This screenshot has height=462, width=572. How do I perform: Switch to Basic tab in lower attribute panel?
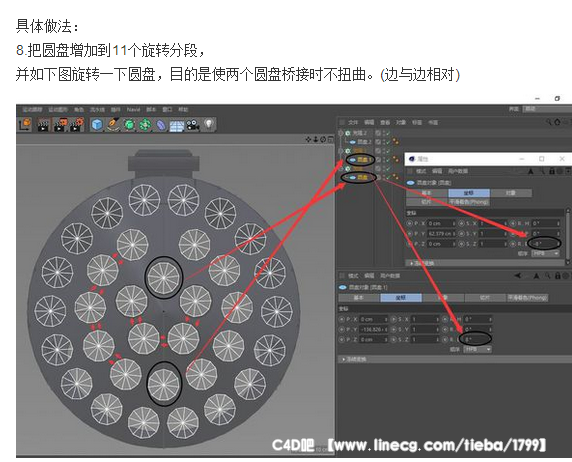pos(359,298)
